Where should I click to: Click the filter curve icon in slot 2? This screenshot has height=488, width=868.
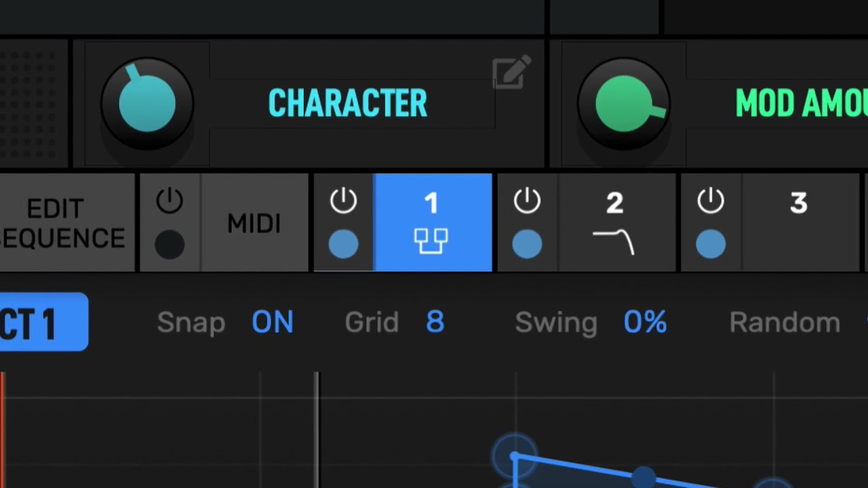point(614,241)
